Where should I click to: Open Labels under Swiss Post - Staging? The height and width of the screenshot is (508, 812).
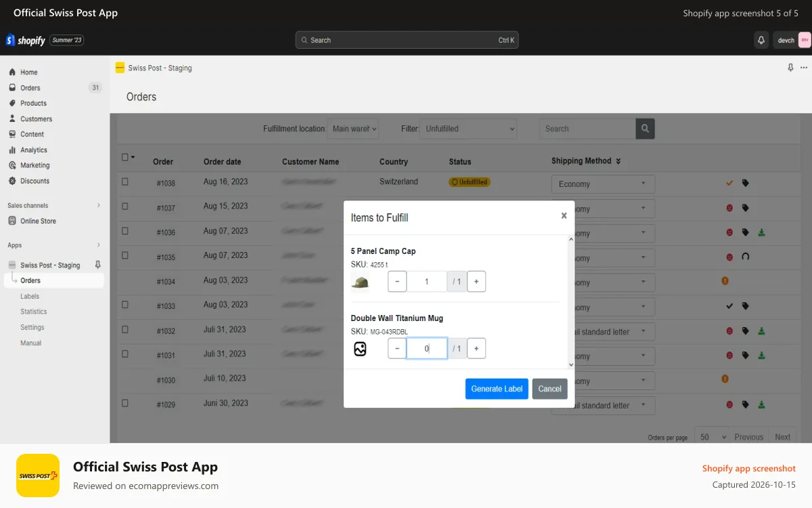(x=30, y=296)
